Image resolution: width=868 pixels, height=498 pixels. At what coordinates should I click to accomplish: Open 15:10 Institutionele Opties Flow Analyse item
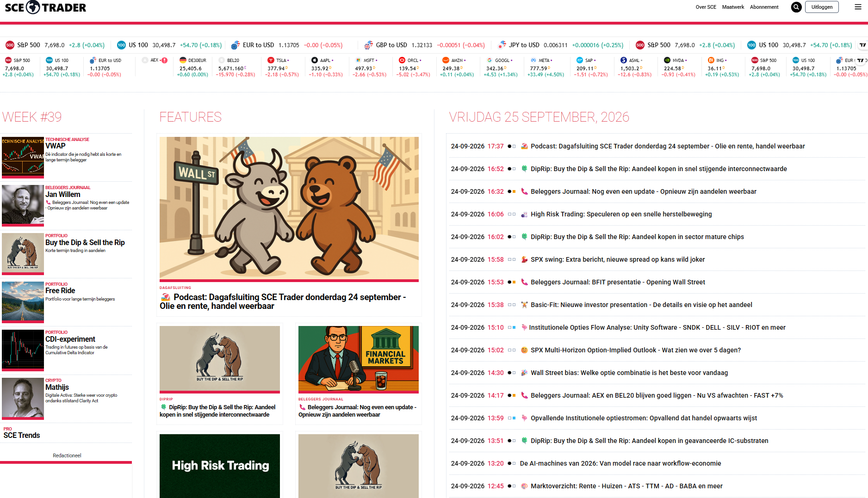657,327
